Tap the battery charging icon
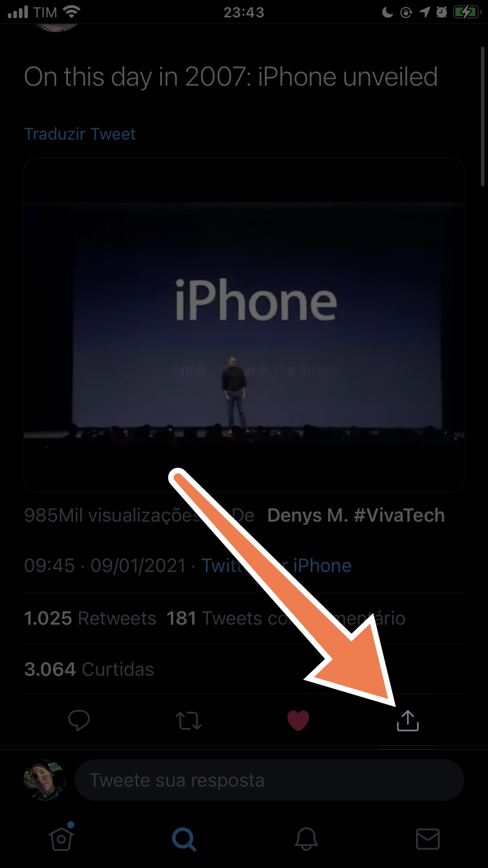The width and height of the screenshot is (488, 868). [x=467, y=13]
